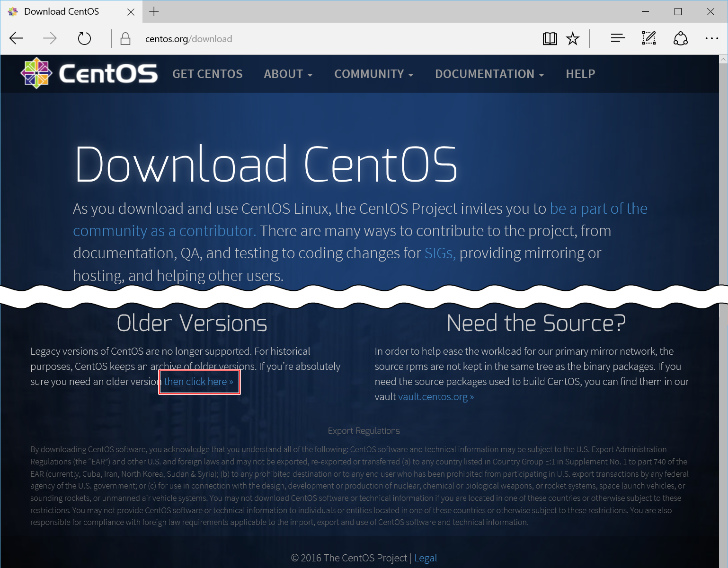Screen dimensions: 728x568
Task: Click the 'Older Versions' heading
Action: coord(192,323)
